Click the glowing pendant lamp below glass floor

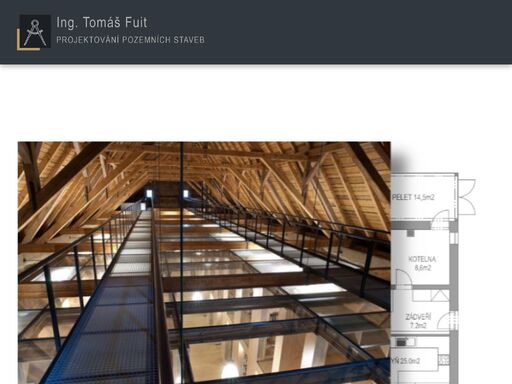click(229, 369)
